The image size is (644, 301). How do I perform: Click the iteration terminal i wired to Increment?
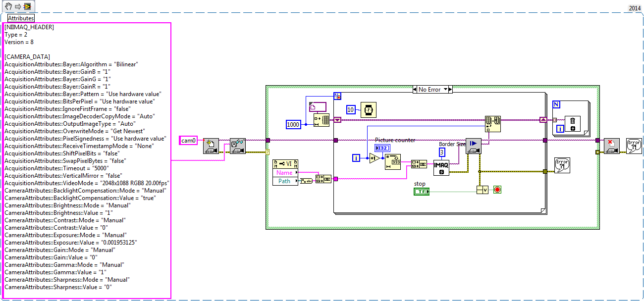356,158
